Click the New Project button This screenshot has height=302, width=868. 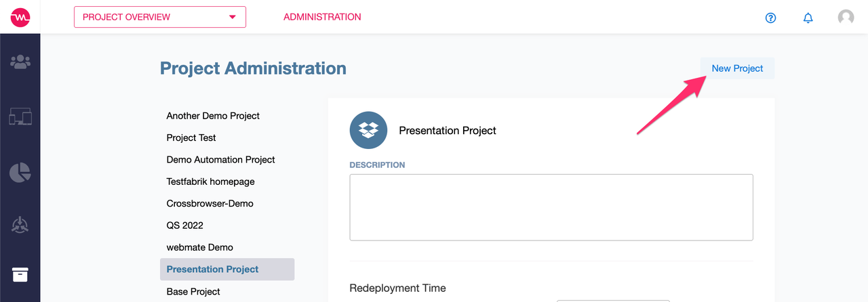pyautogui.click(x=737, y=68)
